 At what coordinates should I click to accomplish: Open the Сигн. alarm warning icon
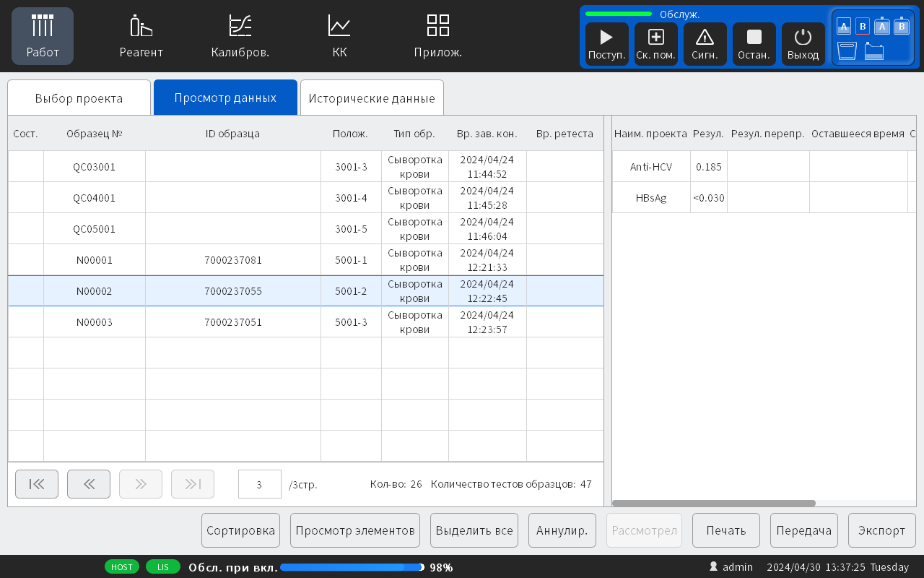(705, 44)
